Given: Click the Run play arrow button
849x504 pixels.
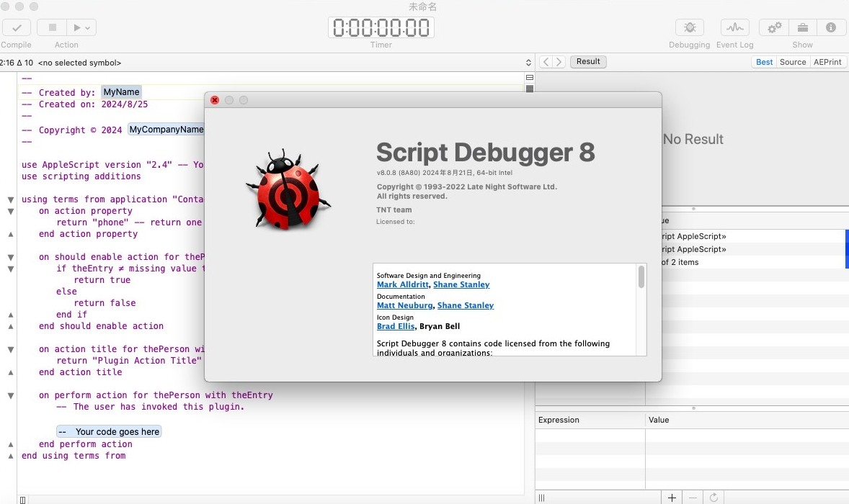Looking at the screenshot, I should click(x=77, y=27).
